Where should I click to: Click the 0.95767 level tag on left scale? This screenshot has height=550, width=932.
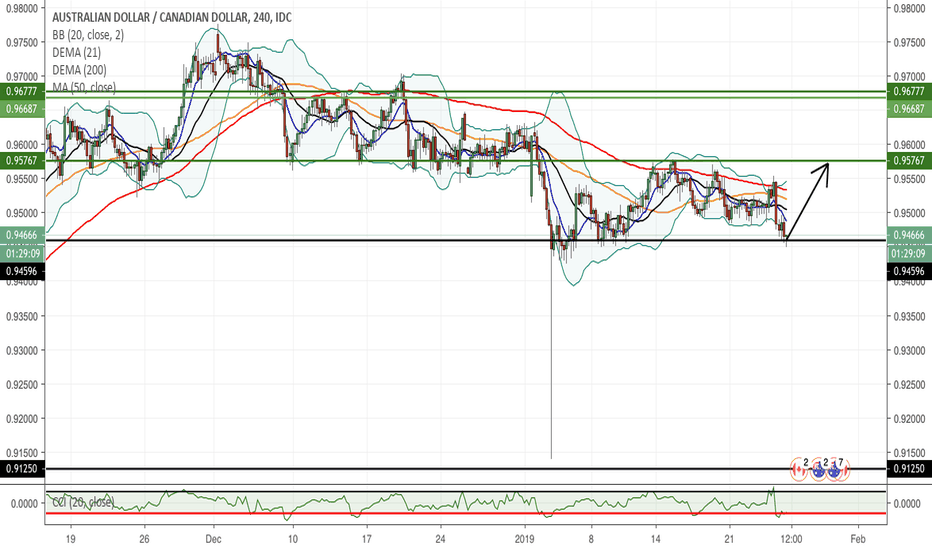pyautogui.click(x=22, y=161)
